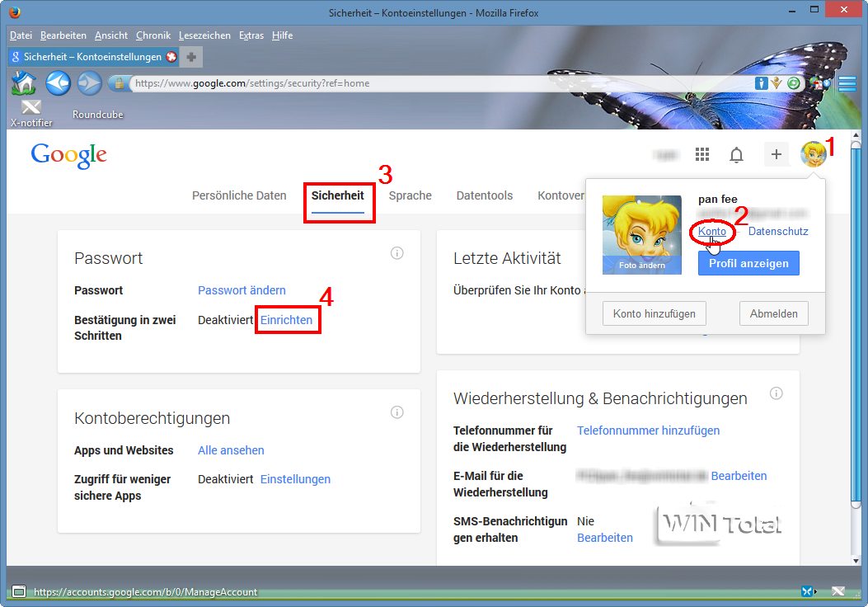
Task: Select the Sicherheit tab
Action: click(338, 195)
